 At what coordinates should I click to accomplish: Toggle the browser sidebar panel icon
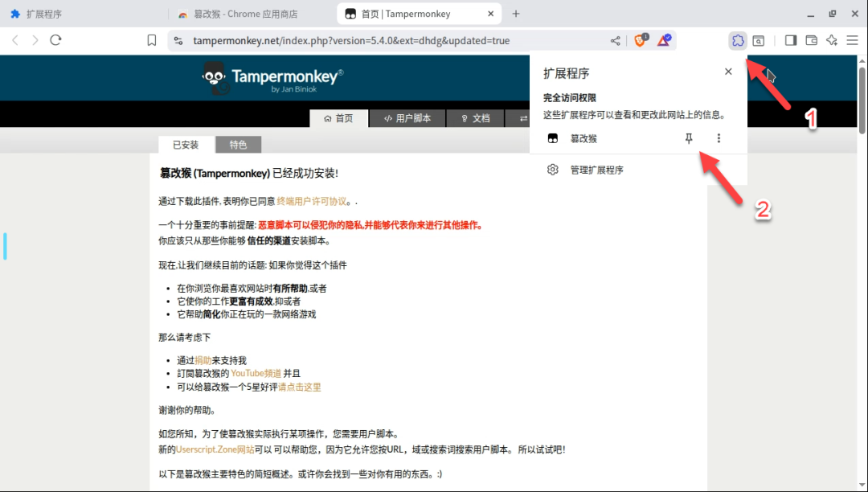tap(791, 40)
